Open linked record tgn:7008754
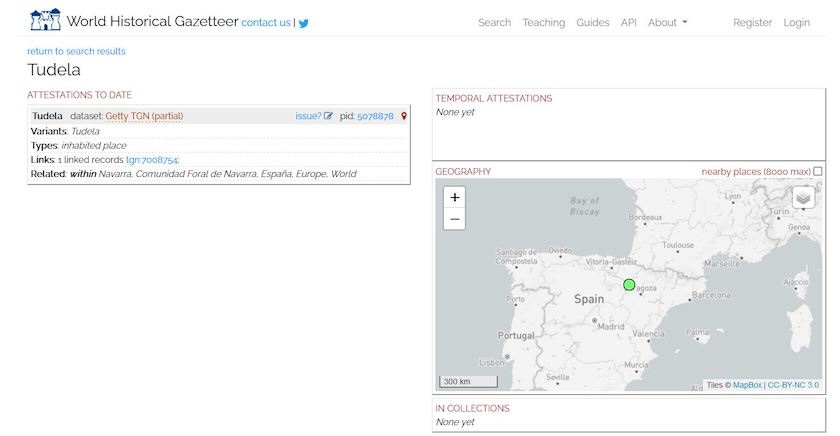Image resolution: width=840 pixels, height=436 pixels. point(152,160)
